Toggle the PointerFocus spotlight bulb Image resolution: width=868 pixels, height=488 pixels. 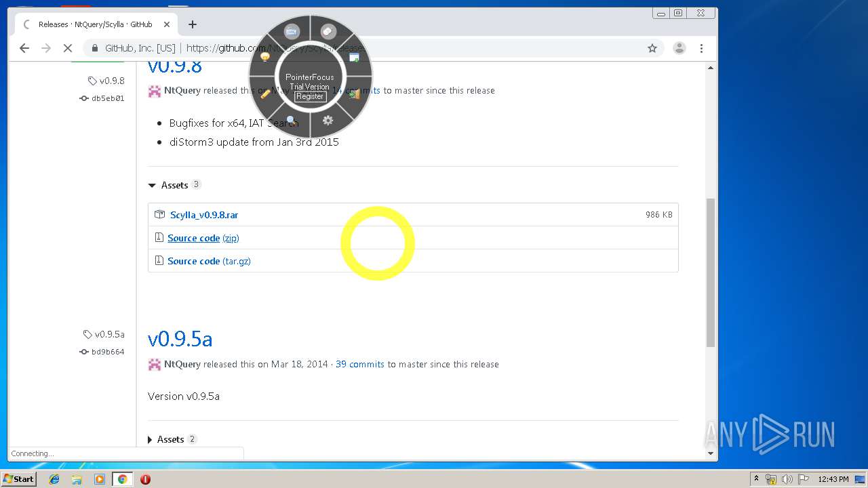pos(265,57)
